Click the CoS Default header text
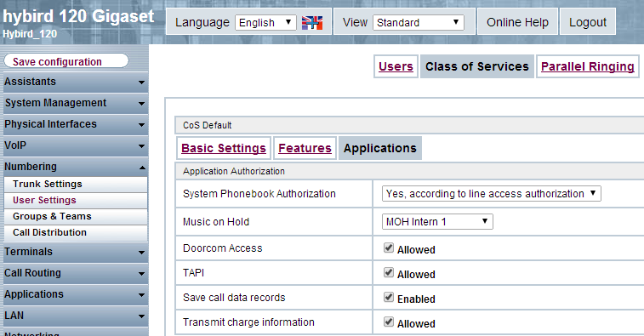 point(207,125)
